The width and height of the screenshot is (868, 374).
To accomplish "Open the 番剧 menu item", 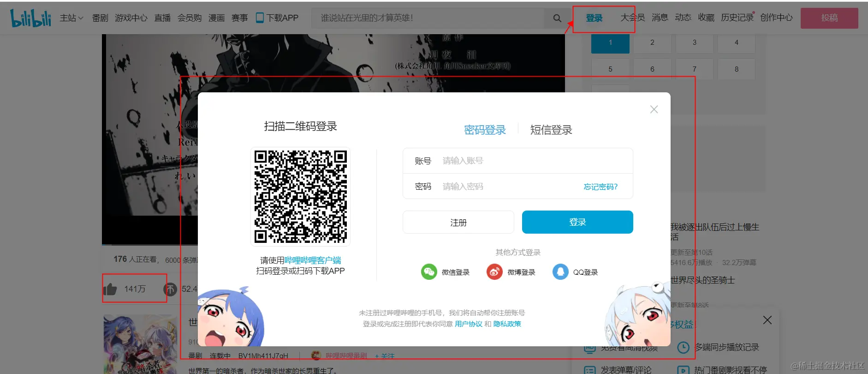I will click(x=100, y=18).
